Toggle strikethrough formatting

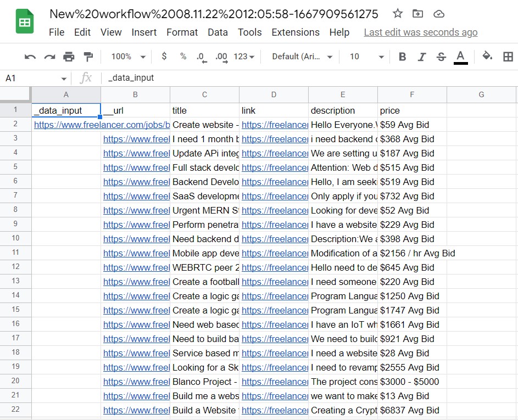[x=441, y=57]
